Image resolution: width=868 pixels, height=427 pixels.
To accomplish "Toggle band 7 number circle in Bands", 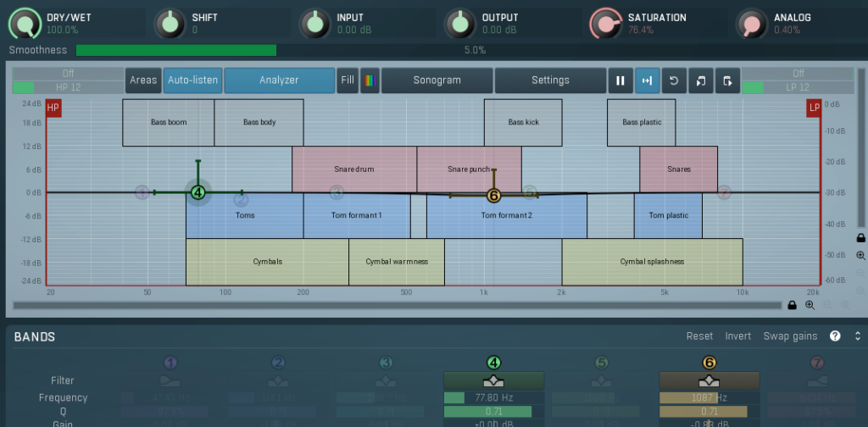I will click(x=816, y=363).
